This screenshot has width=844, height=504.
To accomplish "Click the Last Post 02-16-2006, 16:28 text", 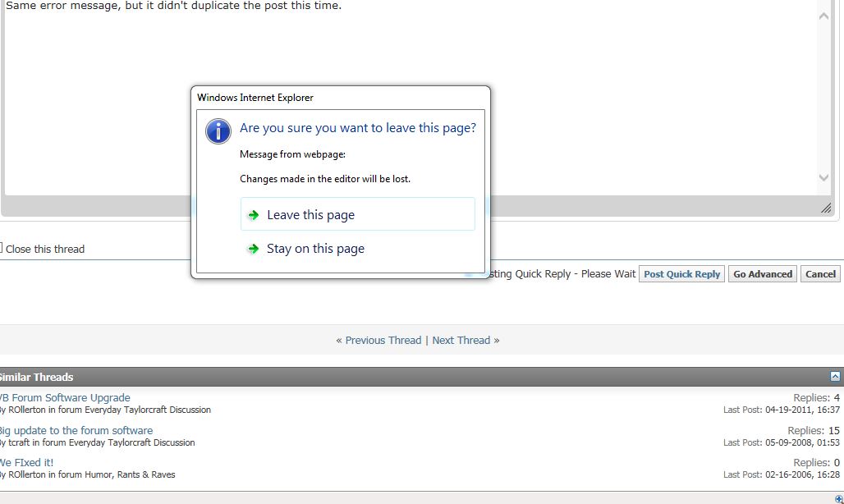I will coord(782,474).
